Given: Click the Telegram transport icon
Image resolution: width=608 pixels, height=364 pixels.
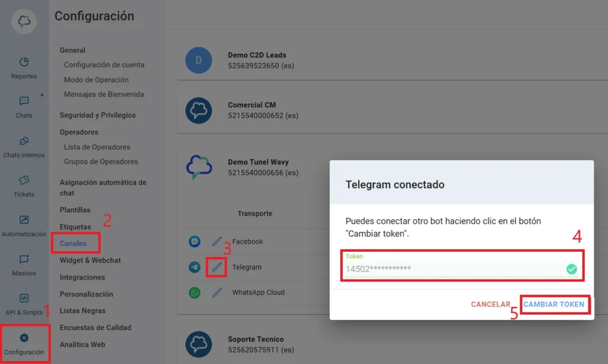Looking at the screenshot, I should coord(195,267).
